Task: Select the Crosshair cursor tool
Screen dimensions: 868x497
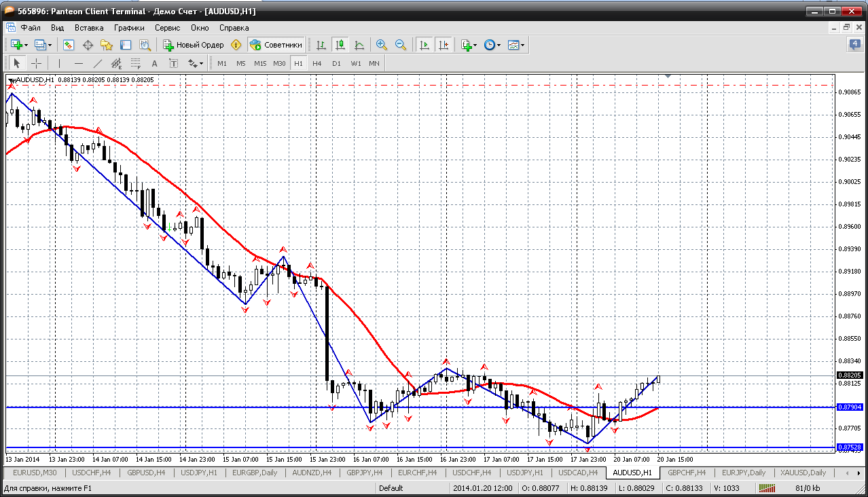Action: pyautogui.click(x=36, y=63)
